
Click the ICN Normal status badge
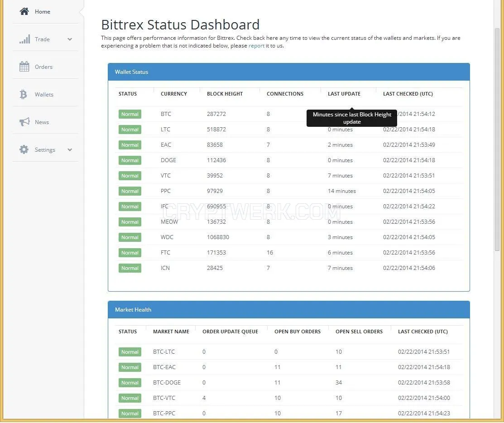(x=130, y=268)
